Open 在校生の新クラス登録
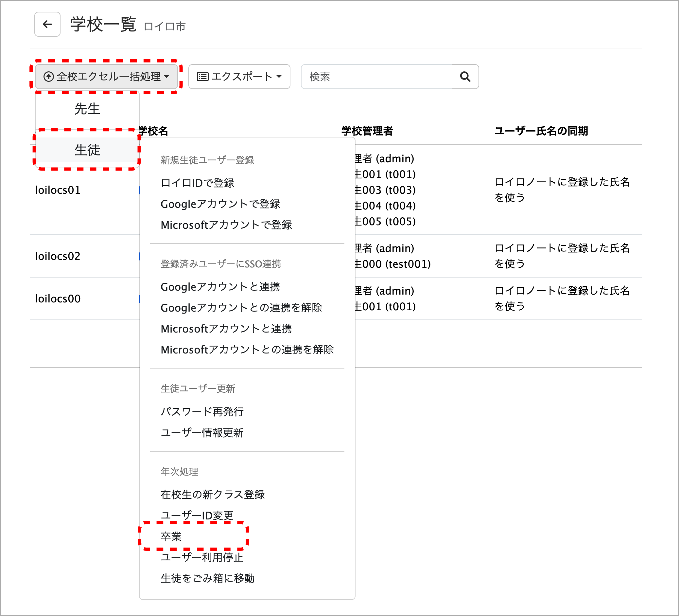The image size is (679, 616). [213, 494]
